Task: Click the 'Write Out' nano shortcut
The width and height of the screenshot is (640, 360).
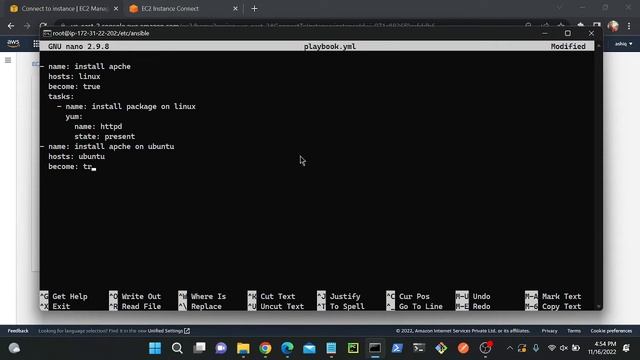Action: (135, 296)
